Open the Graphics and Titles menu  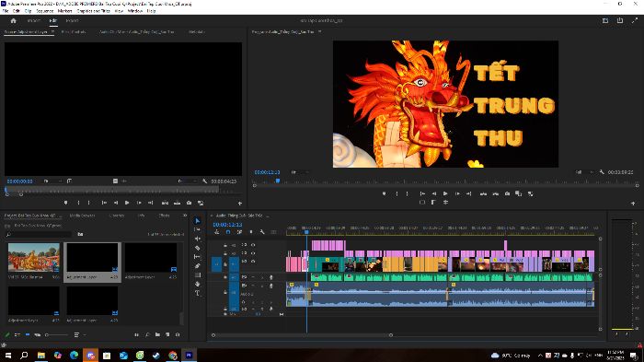coord(93,11)
